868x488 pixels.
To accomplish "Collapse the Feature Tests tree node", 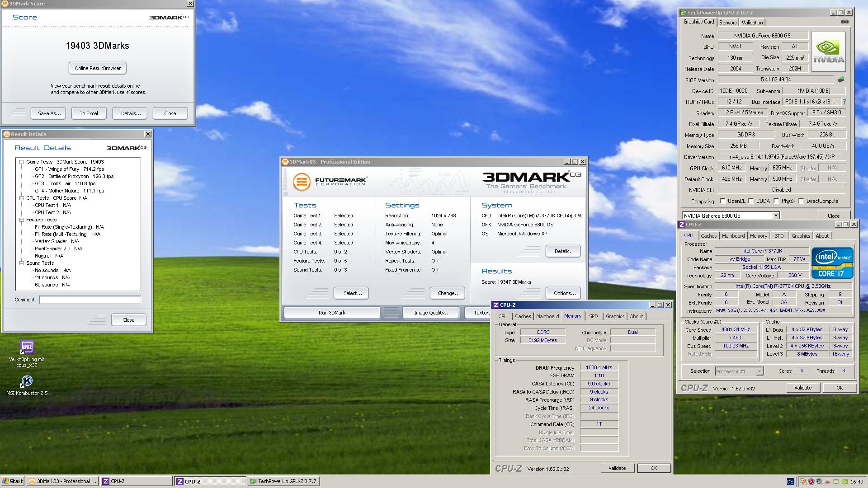I will tap(21, 220).
